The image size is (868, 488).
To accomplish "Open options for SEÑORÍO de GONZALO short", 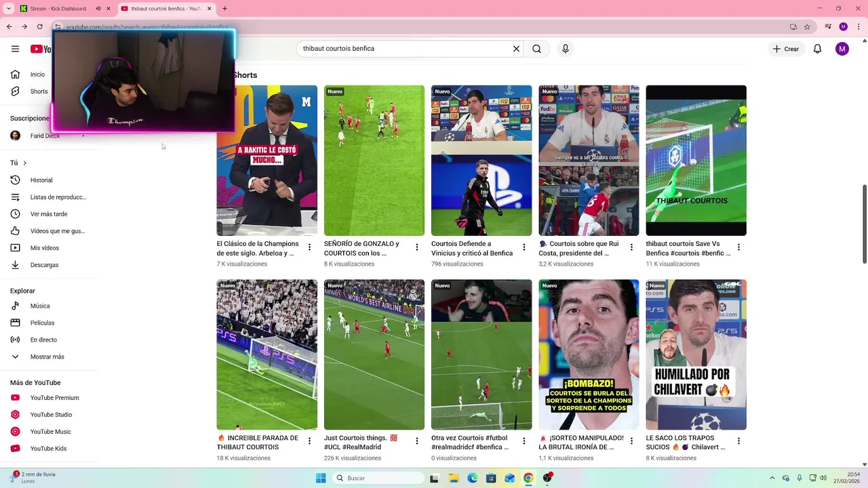I will 416,247.
